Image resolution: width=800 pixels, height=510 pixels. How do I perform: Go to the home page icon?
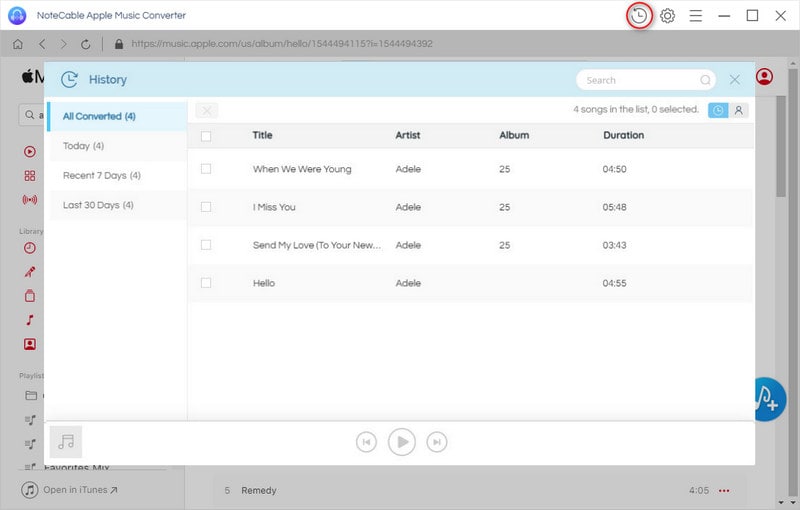pos(18,44)
